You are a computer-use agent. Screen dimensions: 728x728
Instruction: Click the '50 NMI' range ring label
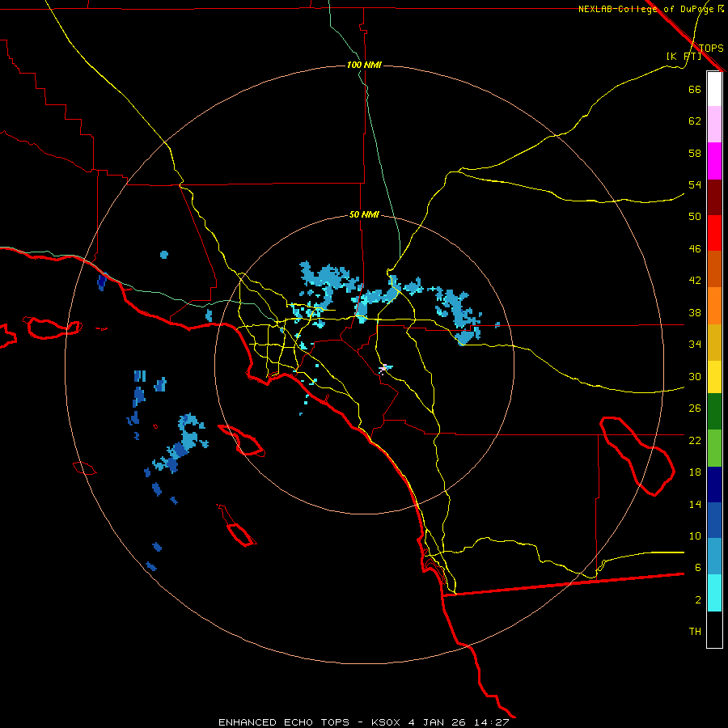tap(364, 214)
